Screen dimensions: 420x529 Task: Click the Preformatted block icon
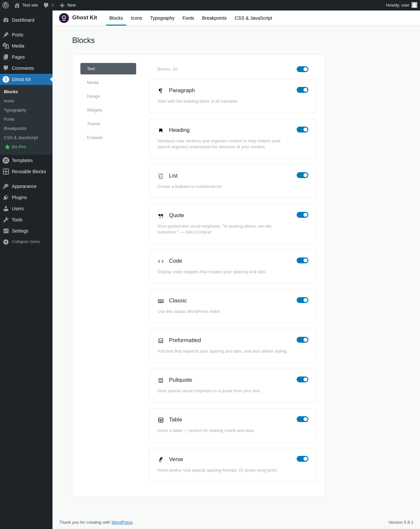pos(161,341)
